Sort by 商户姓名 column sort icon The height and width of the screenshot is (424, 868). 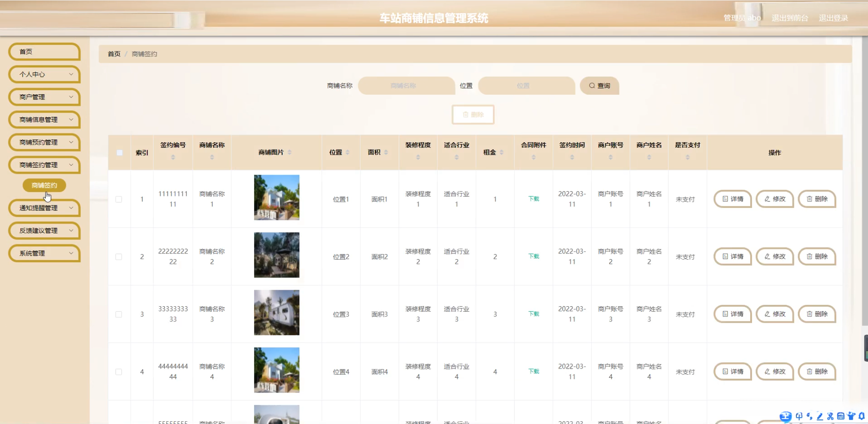tap(649, 157)
